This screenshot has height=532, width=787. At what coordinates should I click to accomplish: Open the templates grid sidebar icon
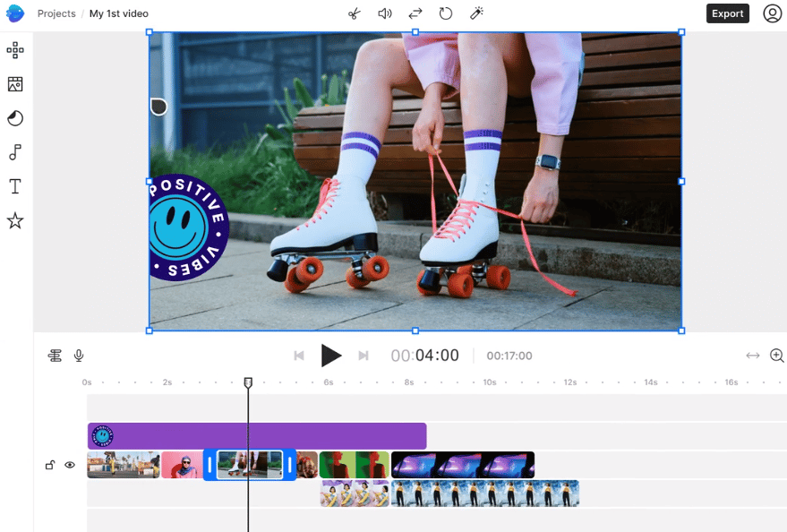tap(15, 50)
